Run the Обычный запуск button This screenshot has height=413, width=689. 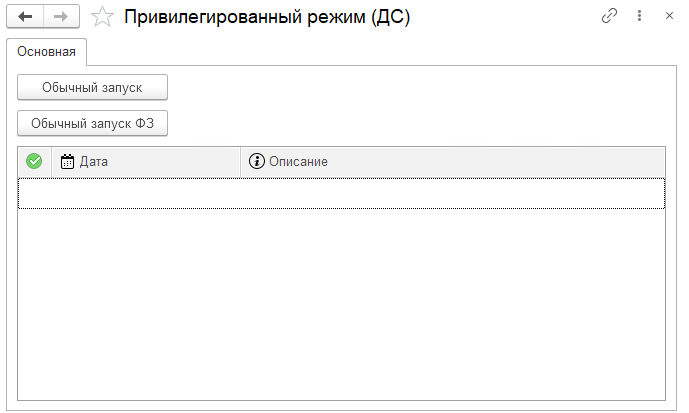pyautogui.click(x=92, y=87)
